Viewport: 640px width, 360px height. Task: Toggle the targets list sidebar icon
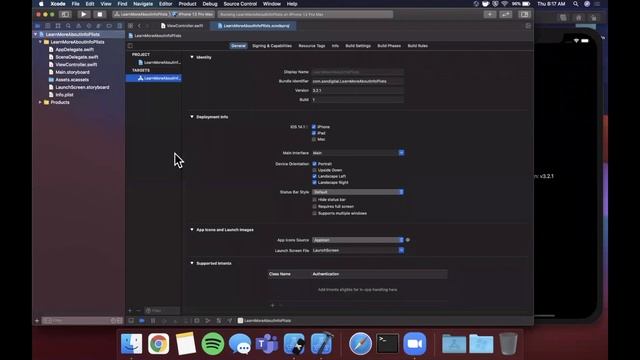pos(130,46)
